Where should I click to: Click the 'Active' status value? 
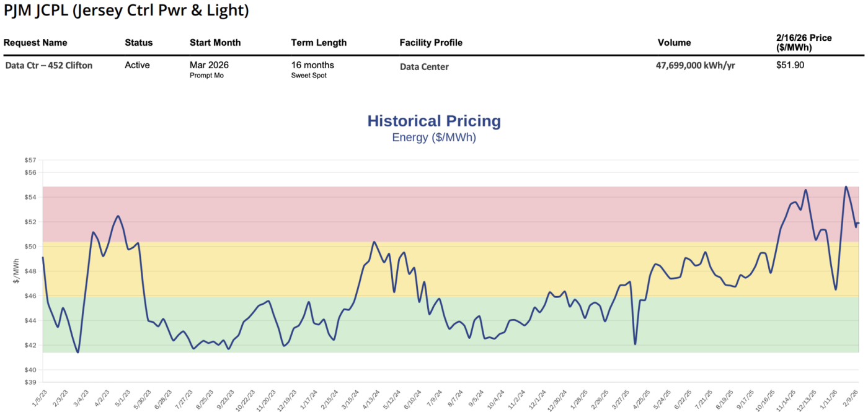(137, 65)
